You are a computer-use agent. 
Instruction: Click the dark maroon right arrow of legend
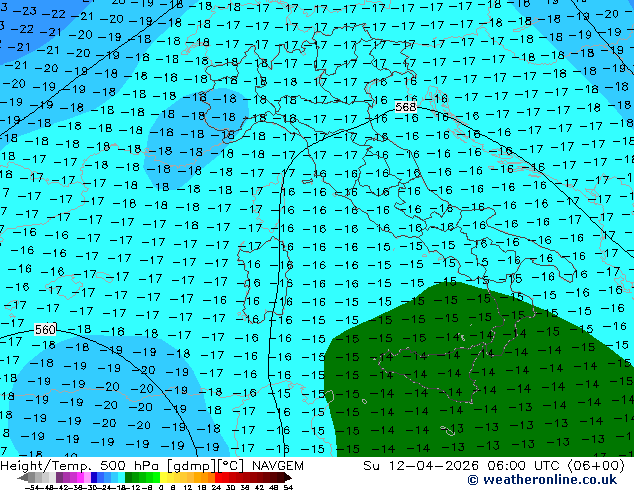pyautogui.click(x=287, y=477)
